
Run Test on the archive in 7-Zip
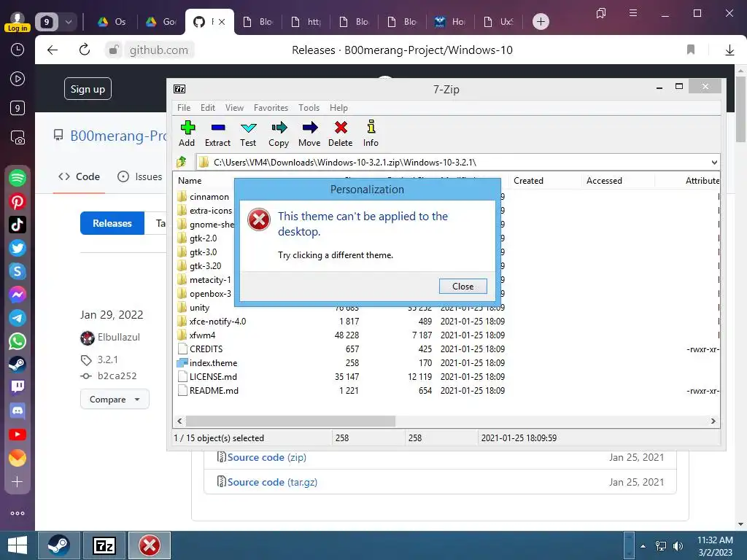[248, 133]
